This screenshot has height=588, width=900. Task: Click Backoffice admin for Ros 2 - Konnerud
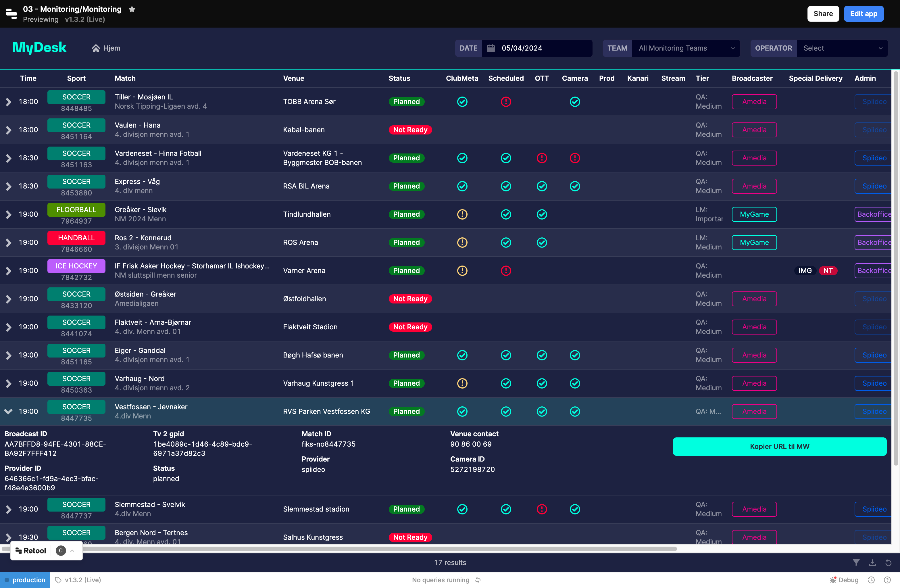click(x=874, y=242)
